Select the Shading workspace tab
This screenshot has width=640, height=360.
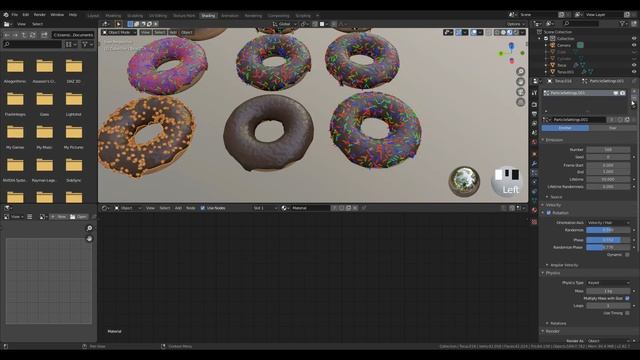[208, 16]
